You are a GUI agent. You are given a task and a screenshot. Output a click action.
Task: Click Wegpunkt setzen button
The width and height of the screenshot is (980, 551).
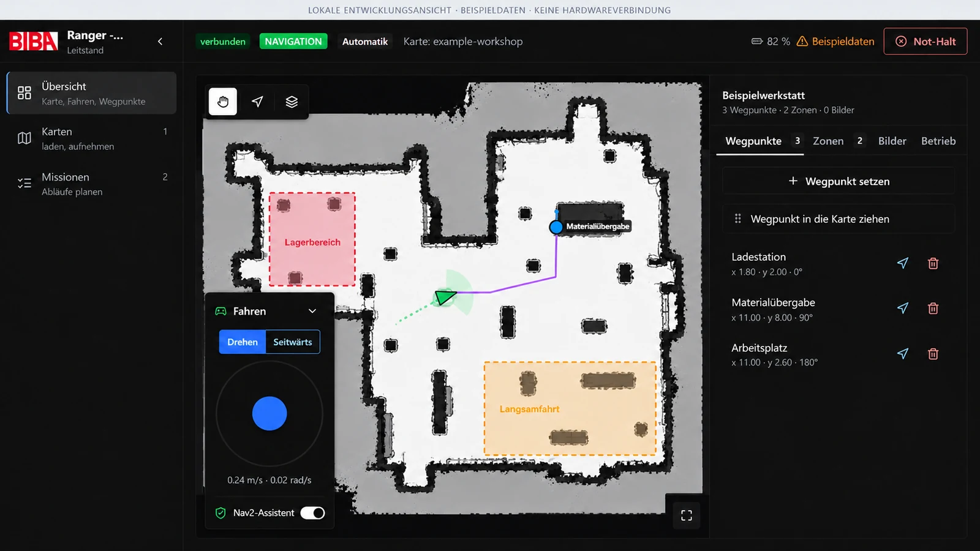coord(839,181)
